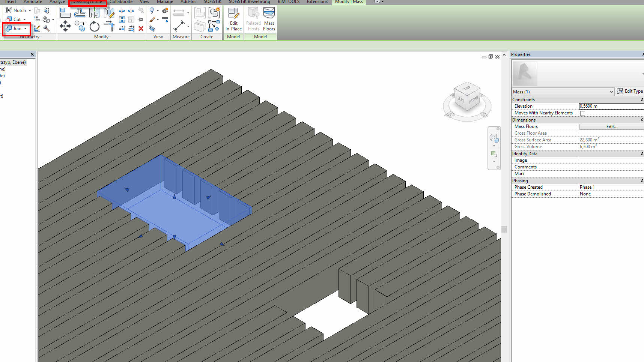
Task: Select the Array tool icon
Action: click(122, 20)
